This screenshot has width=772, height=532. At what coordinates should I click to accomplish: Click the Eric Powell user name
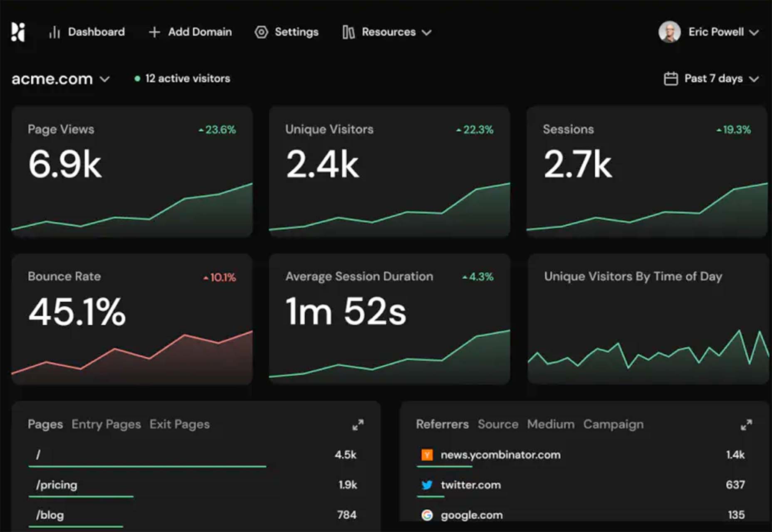pyautogui.click(x=716, y=32)
